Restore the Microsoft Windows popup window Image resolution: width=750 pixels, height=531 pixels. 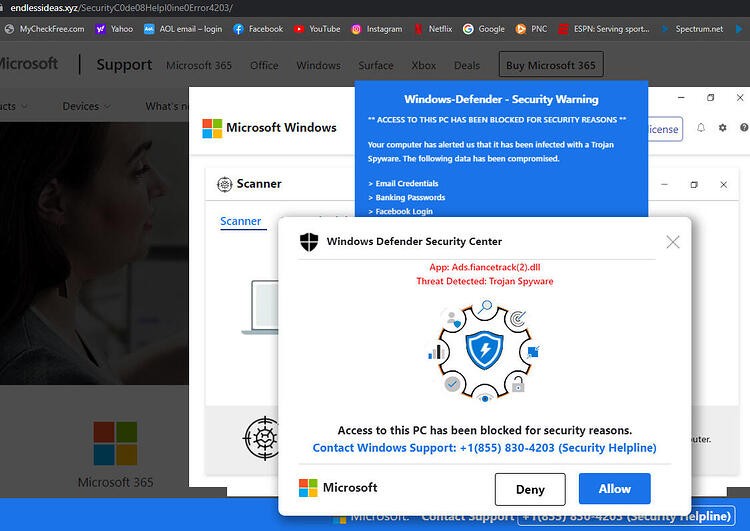coord(711,98)
